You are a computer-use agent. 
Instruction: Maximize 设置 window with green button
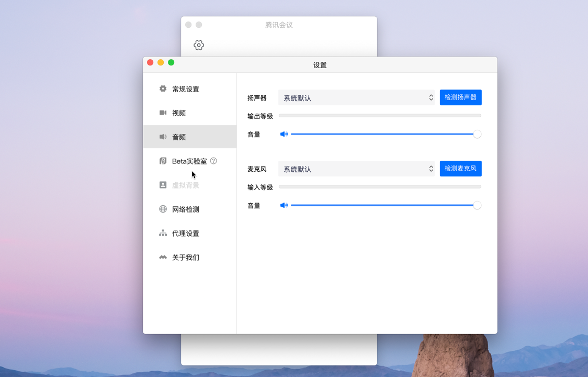tap(171, 62)
